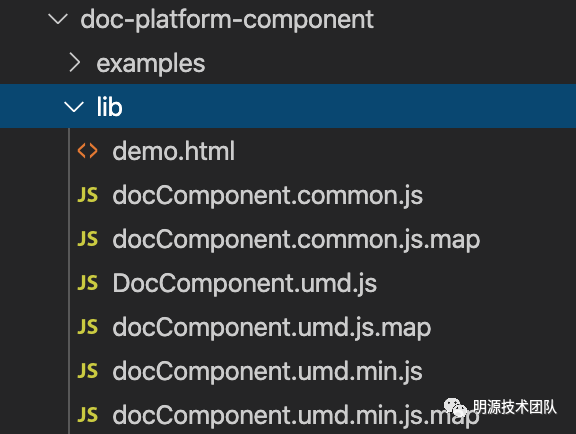Click JS icon of DocComponent.umd.js
This screenshot has height=434, width=576.
pos(87,283)
